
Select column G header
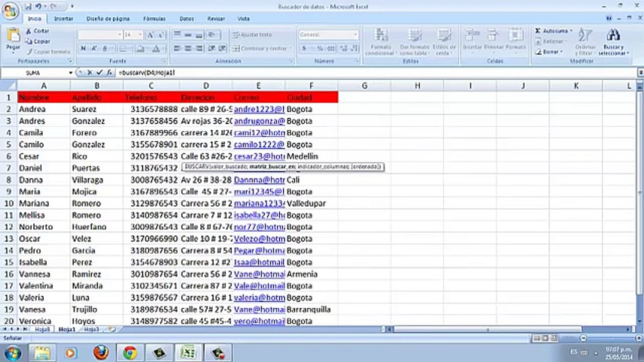coord(364,86)
